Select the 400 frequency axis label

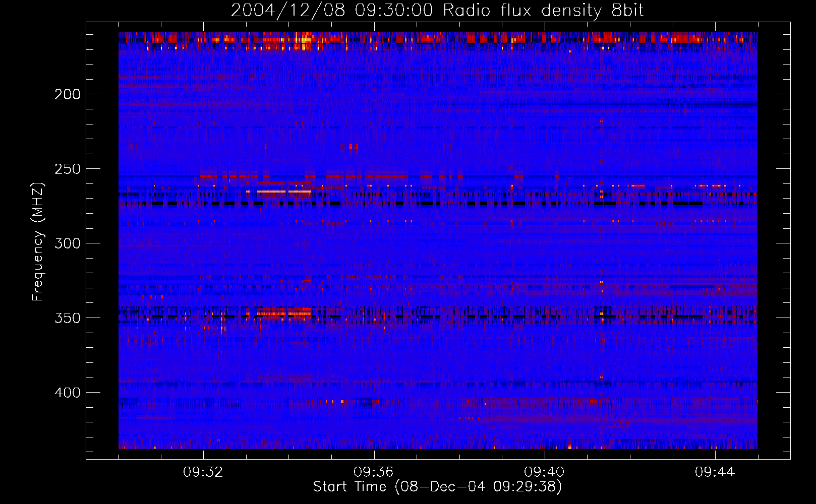click(68, 393)
